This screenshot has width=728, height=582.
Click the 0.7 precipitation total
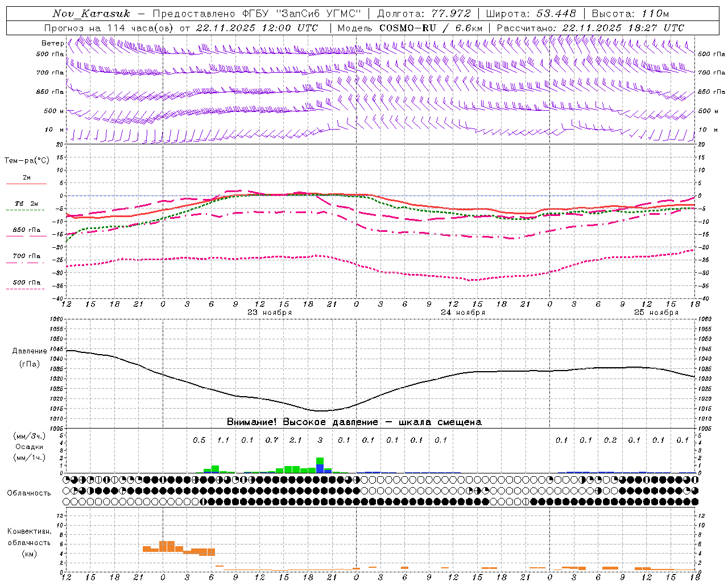click(272, 440)
